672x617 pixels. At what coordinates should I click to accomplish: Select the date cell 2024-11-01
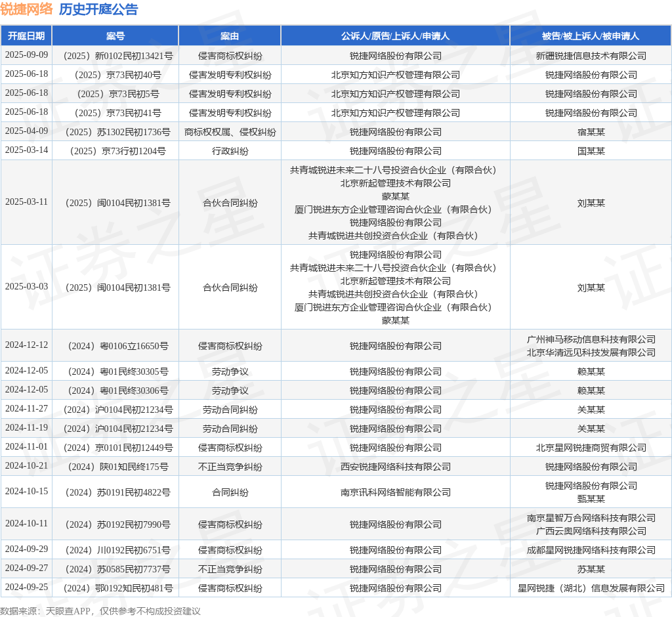[x=26, y=447]
